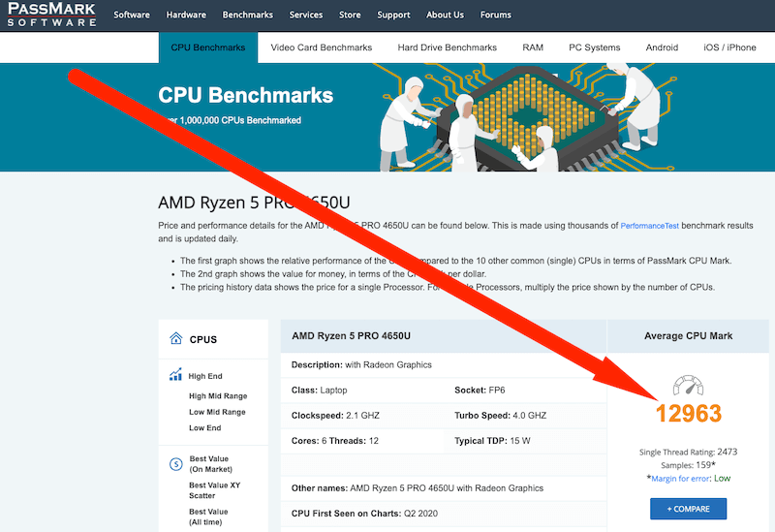Click the + COMPARE button

pos(688,509)
